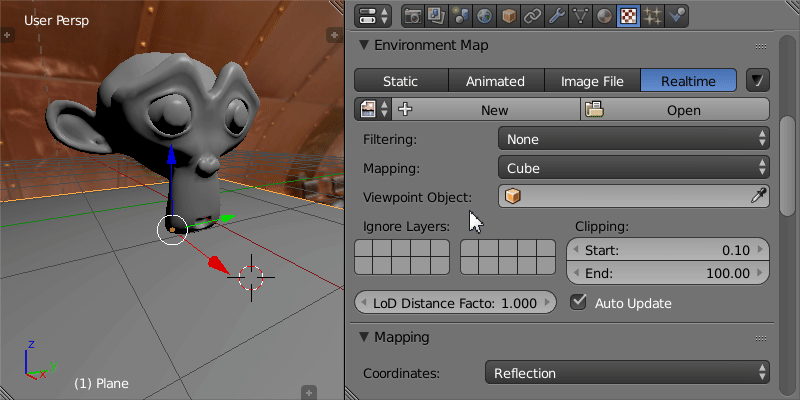
Task: Open the Particles sparkle tab
Action: (653, 16)
